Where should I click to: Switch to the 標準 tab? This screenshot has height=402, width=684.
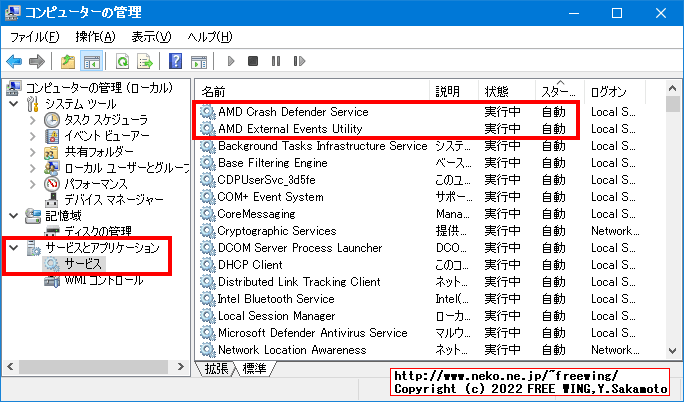tap(254, 369)
